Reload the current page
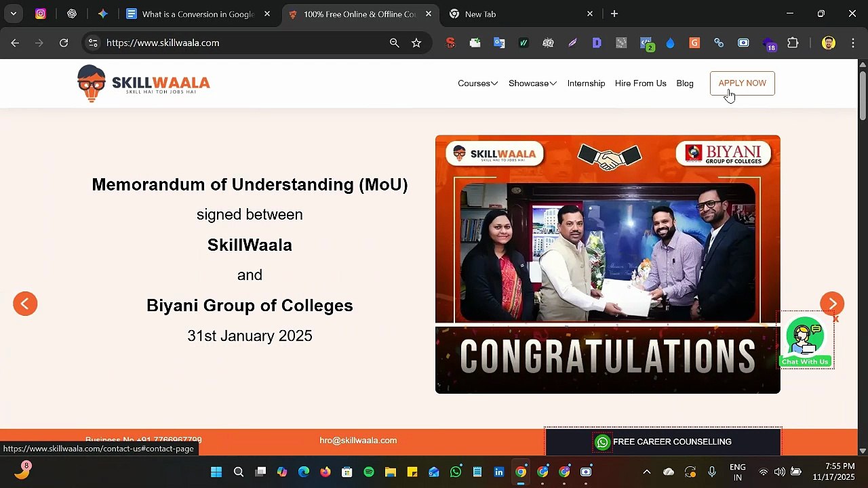Viewport: 868px width, 488px height. point(64,43)
